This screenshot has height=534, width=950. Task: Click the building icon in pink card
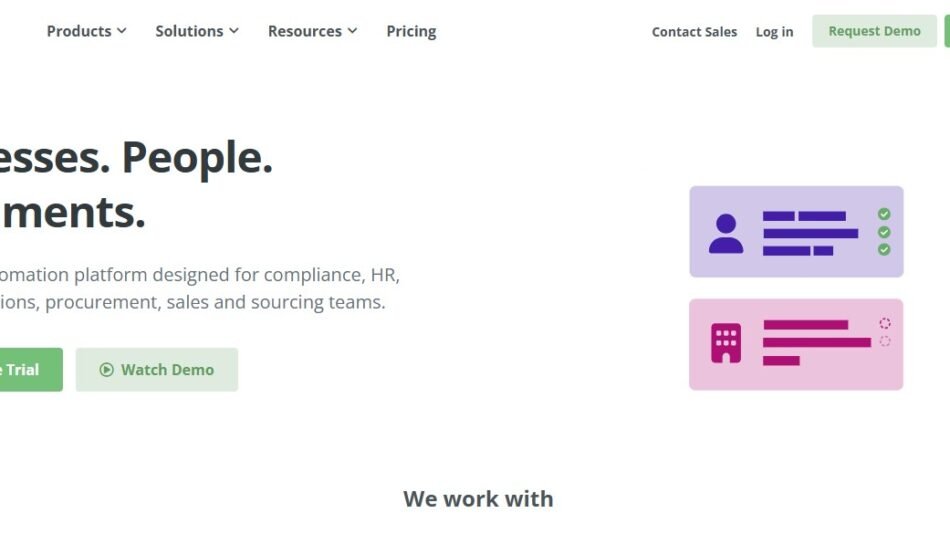click(726, 343)
